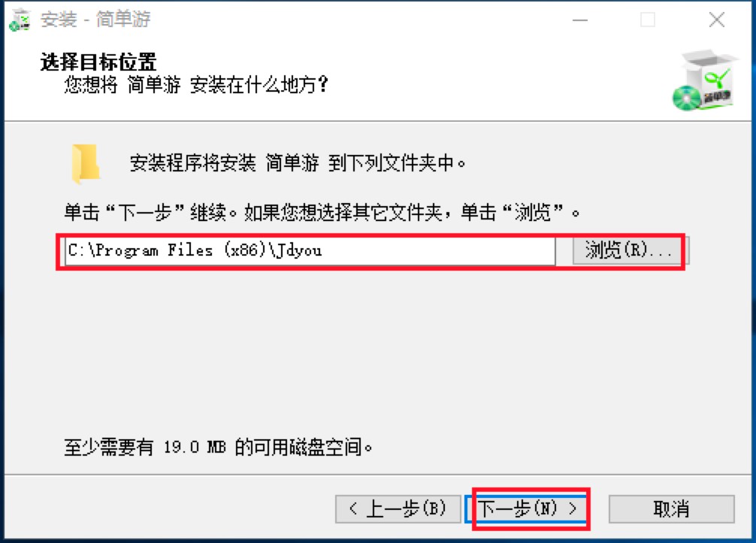This screenshot has height=543, width=756.
Task: Open the 浏览(R)... folder browser
Action: point(631,250)
